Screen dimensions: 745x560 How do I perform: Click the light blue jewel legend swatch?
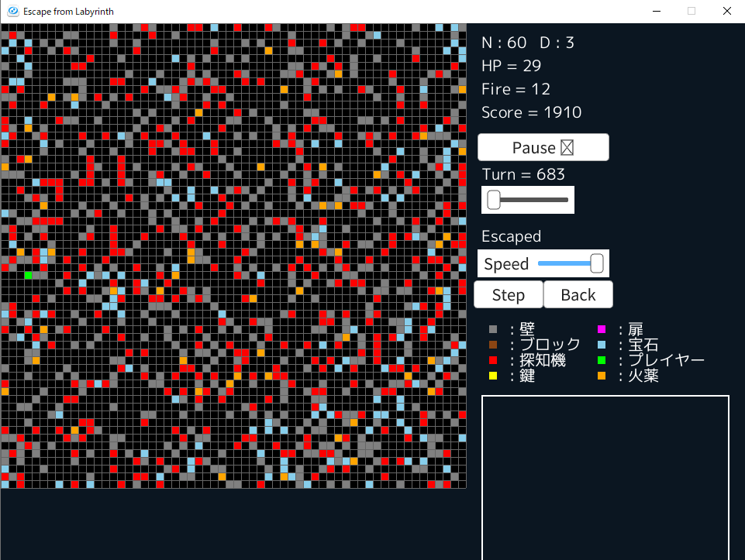click(x=602, y=345)
